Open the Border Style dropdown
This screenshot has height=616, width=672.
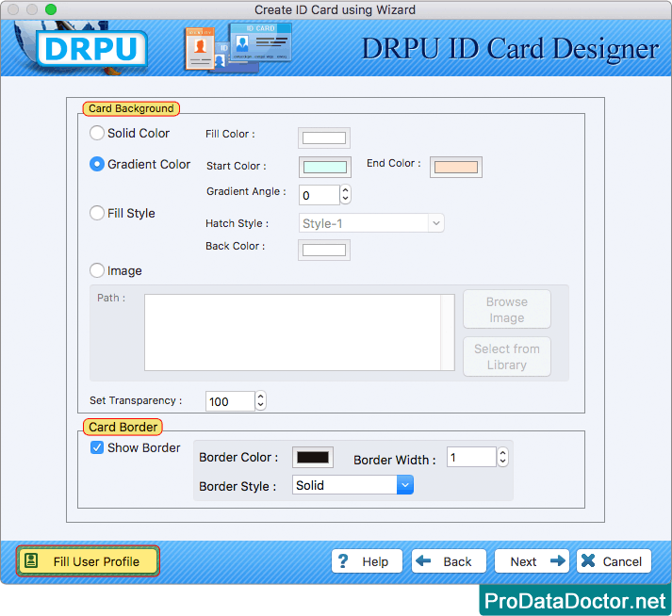click(x=352, y=485)
